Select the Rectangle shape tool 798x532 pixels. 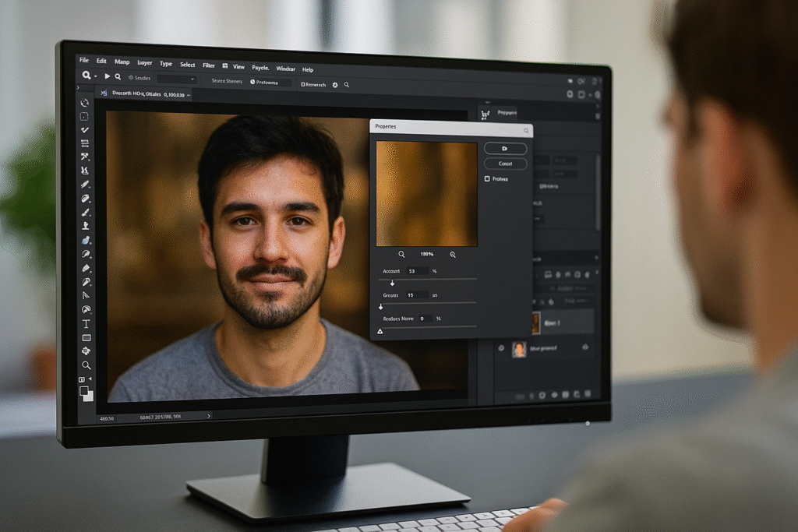point(86,337)
